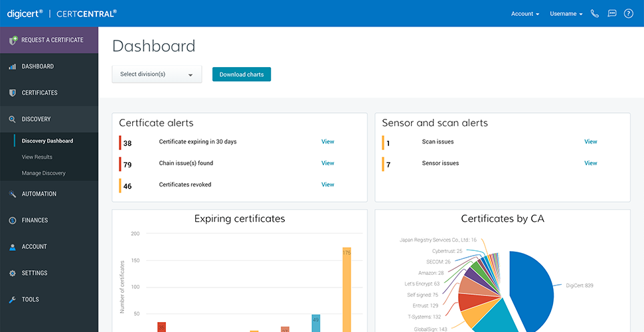Click the help question mark icon
Screen dimensions: 644x332
[628, 13]
